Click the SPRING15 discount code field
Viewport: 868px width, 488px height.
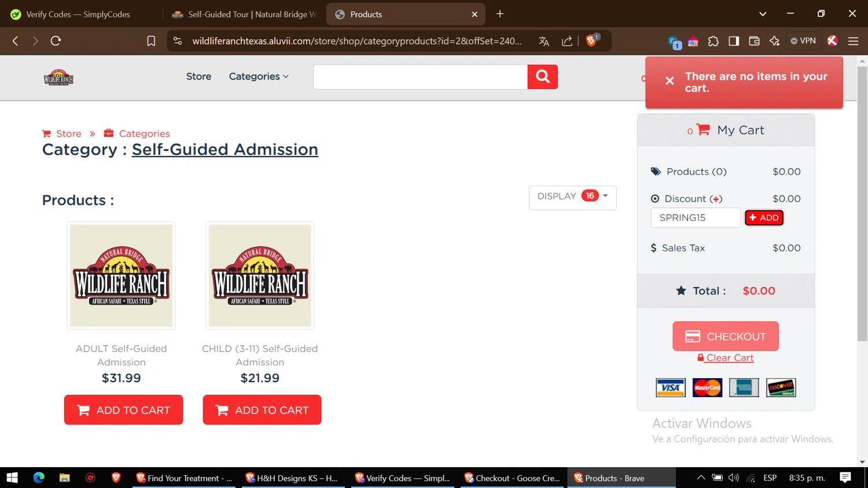click(x=696, y=217)
